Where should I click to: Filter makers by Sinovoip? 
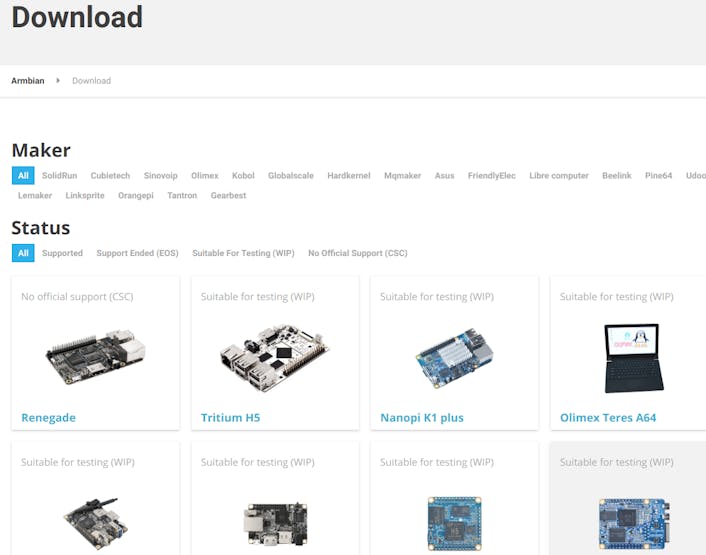(x=161, y=176)
